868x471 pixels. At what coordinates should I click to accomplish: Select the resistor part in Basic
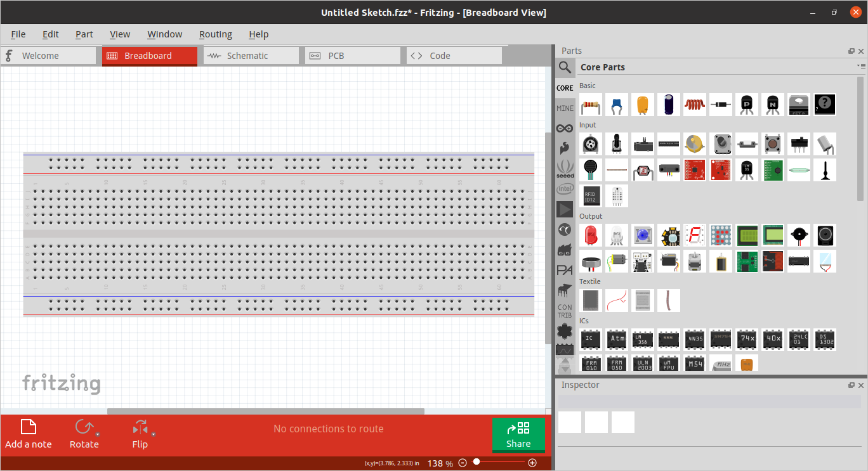click(x=591, y=105)
